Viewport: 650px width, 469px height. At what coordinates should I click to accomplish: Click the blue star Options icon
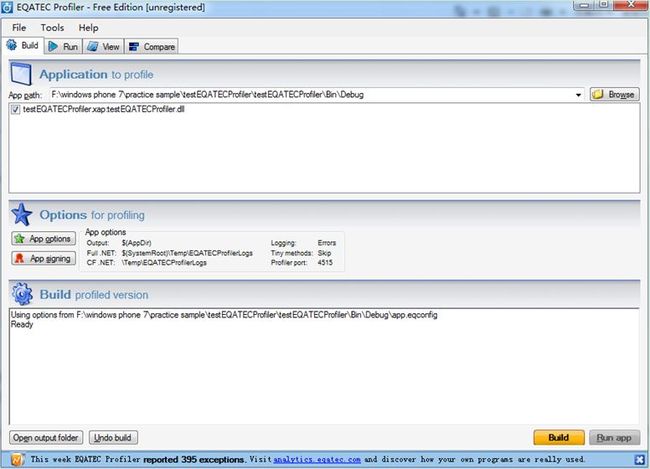pos(22,214)
